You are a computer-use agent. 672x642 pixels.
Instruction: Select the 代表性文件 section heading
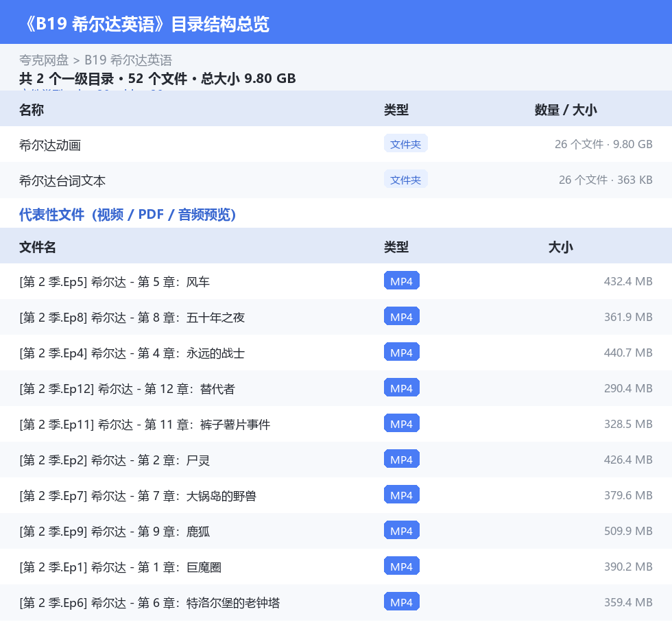pyautogui.click(x=128, y=214)
